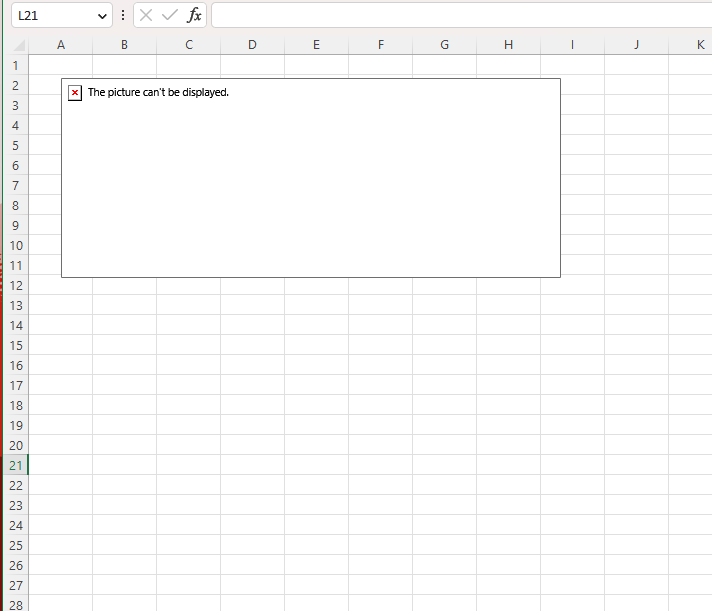Select column D header

pos(252,45)
